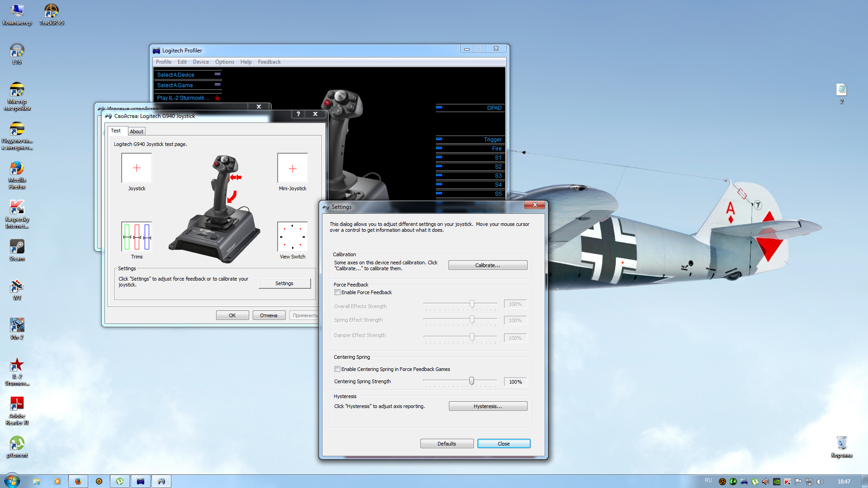
Task: Open the Fire assignment entry
Action: point(470,149)
